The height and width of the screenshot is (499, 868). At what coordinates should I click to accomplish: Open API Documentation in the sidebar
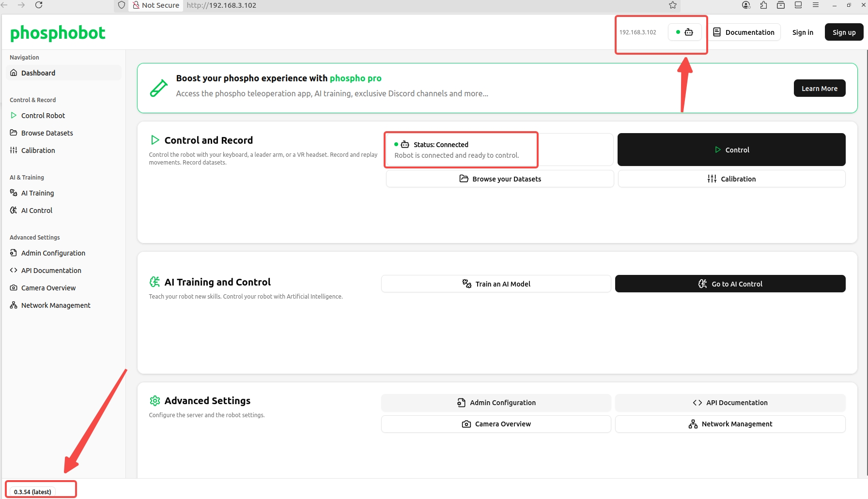[x=63, y=271]
